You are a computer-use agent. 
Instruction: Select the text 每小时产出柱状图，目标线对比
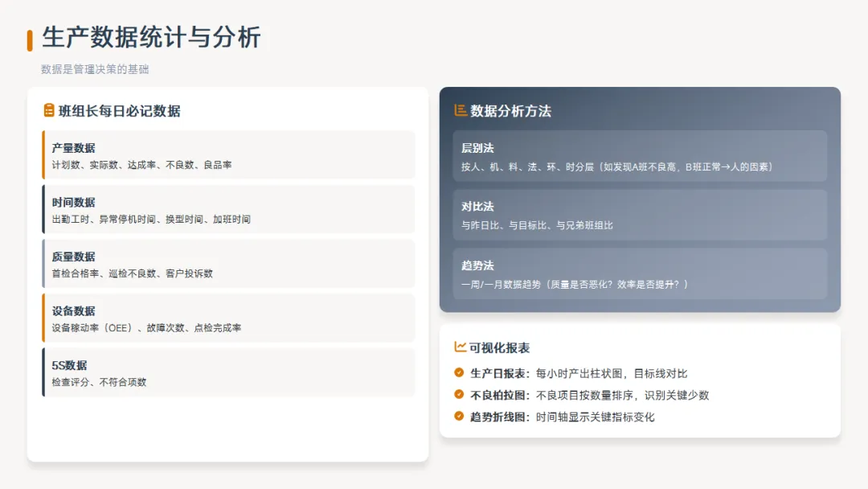pyautogui.click(x=612, y=373)
